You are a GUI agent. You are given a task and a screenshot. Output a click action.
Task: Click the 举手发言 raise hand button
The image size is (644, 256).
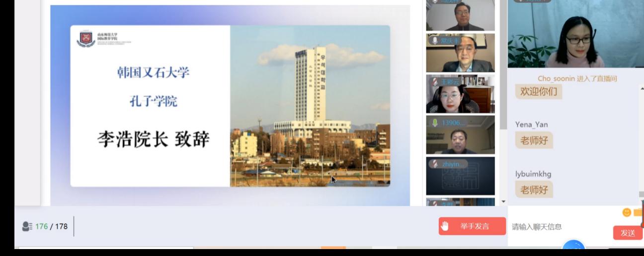tap(472, 226)
